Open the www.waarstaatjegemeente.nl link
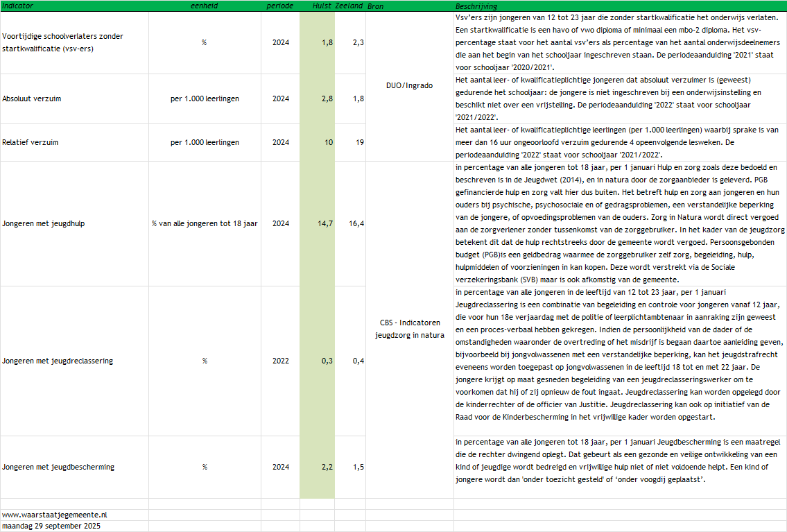The width and height of the screenshot is (787, 532). pyautogui.click(x=54, y=515)
